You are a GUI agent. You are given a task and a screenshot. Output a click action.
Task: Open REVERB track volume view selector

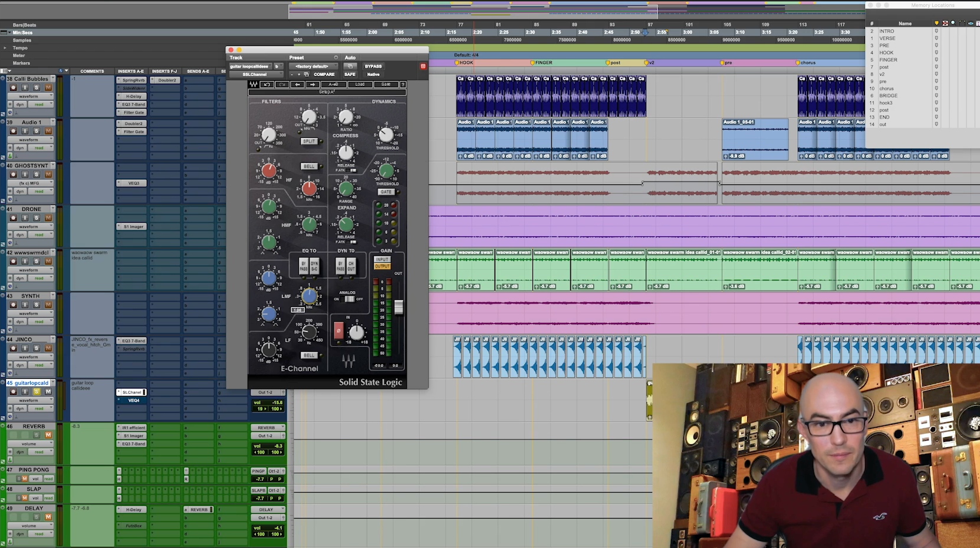point(31,444)
